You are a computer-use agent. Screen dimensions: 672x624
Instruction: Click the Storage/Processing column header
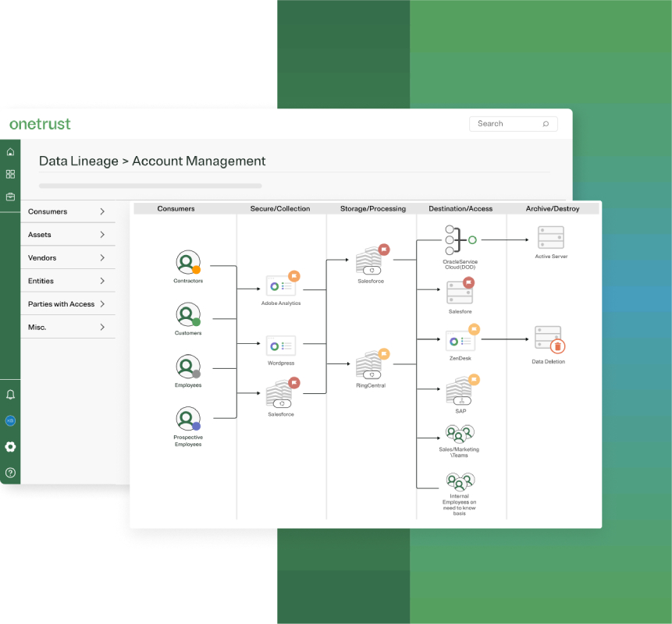click(x=373, y=208)
